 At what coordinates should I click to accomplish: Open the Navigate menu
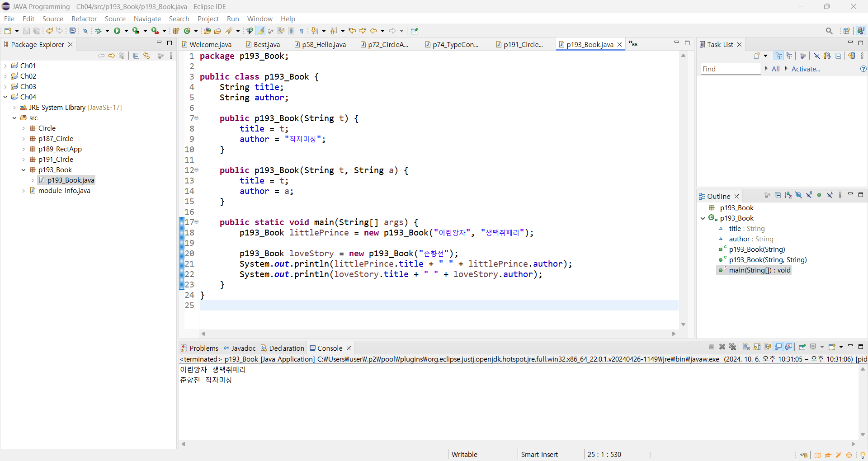tap(147, 19)
